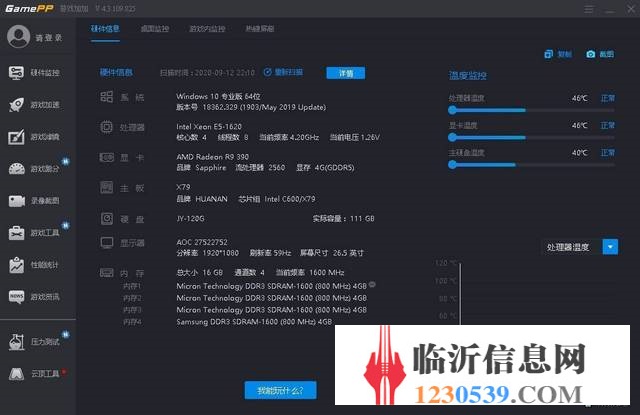This screenshot has height=415, width=640.
Task: Click the 截图 camera screenshot icon
Action: coord(590,54)
